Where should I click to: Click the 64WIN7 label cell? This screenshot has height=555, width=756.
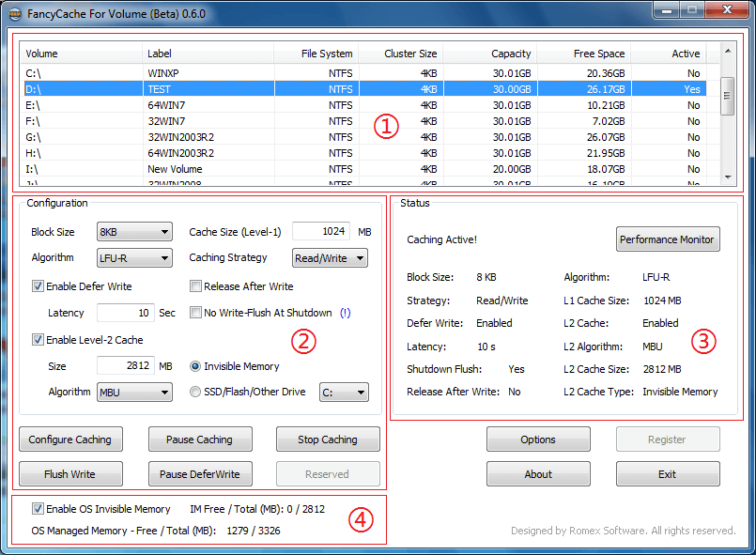166,105
